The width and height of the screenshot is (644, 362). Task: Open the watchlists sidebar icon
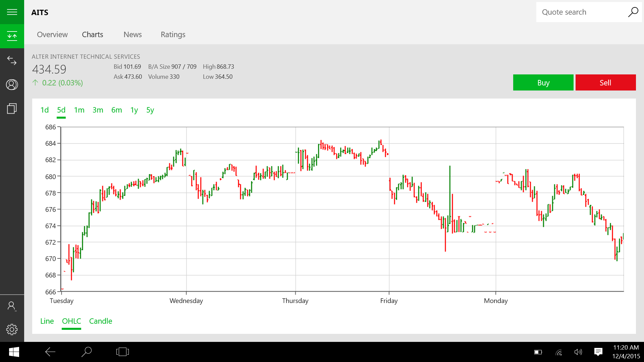pos(12,109)
